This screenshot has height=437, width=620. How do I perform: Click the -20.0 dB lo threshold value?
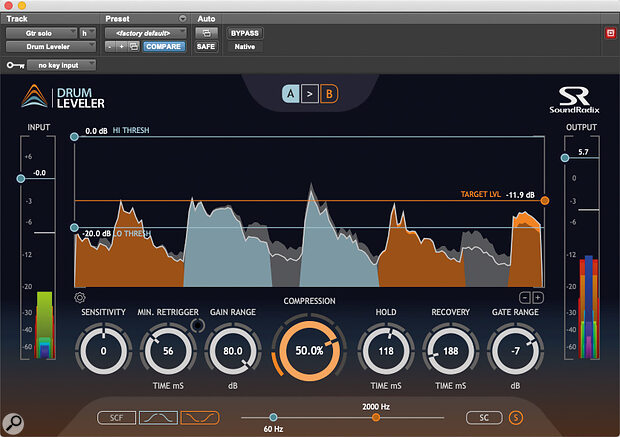click(x=96, y=233)
